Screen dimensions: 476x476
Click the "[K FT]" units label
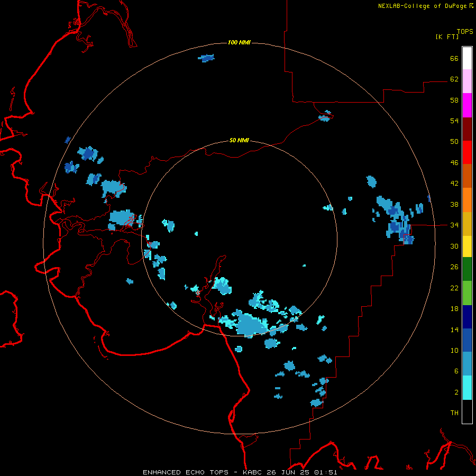[447, 36]
